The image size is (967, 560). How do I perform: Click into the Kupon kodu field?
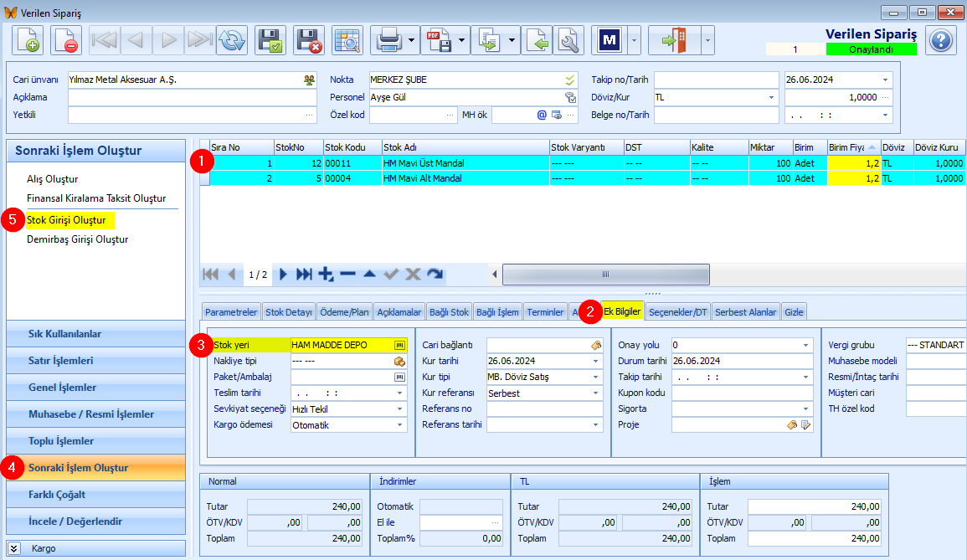tap(743, 393)
